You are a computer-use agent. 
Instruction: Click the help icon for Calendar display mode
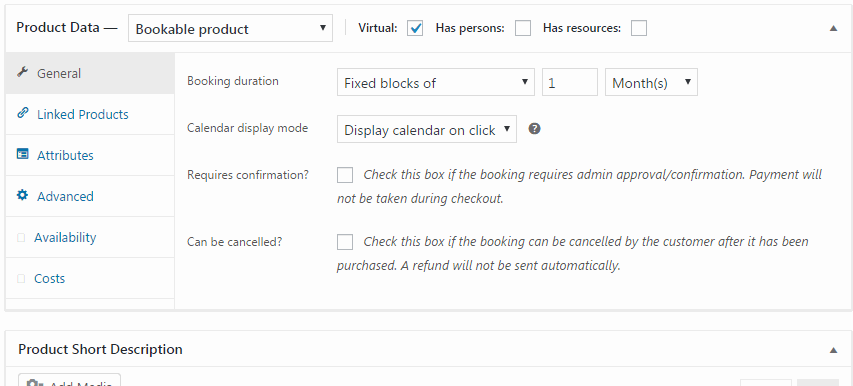pyautogui.click(x=535, y=129)
